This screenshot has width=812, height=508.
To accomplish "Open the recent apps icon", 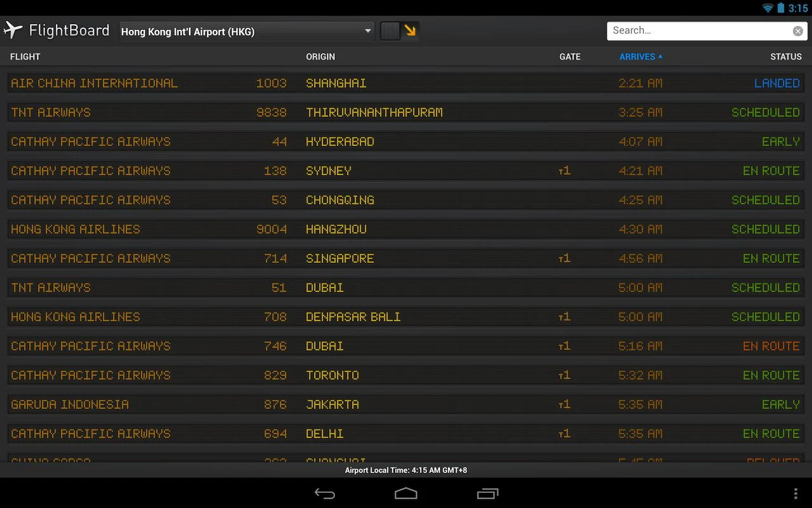I will click(488, 493).
